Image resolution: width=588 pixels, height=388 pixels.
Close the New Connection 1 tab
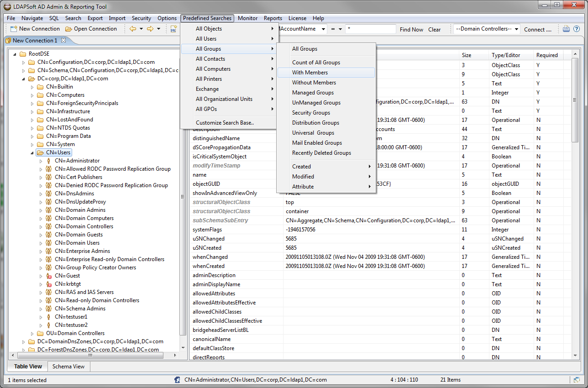click(63, 40)
